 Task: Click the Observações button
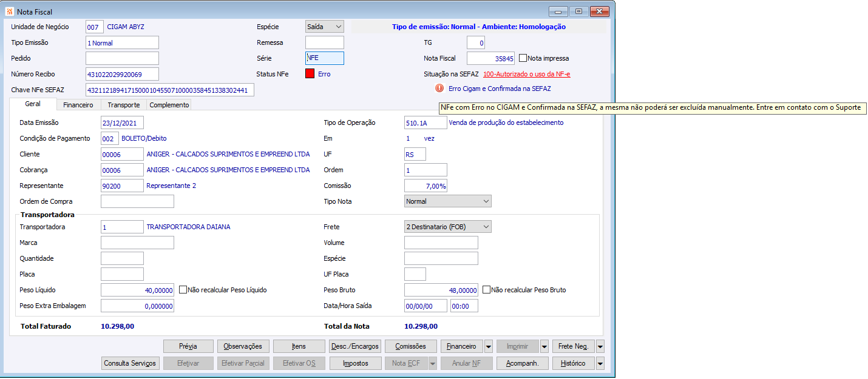243,346
